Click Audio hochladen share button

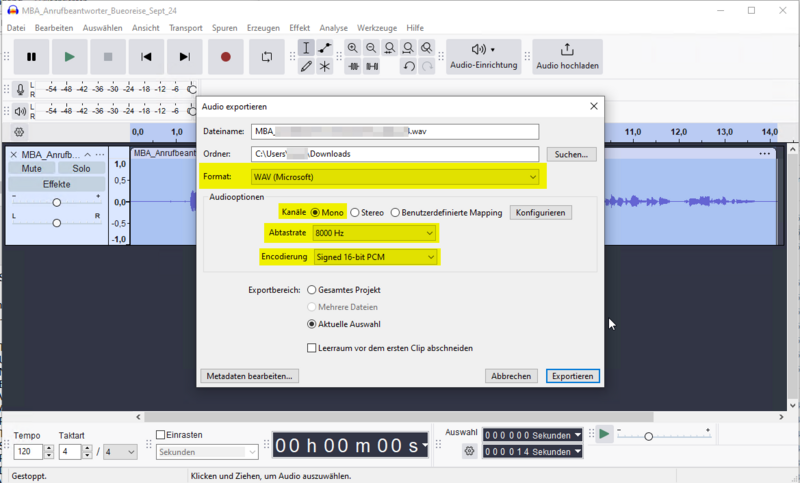pyautogui.click(x=567, y=57)
